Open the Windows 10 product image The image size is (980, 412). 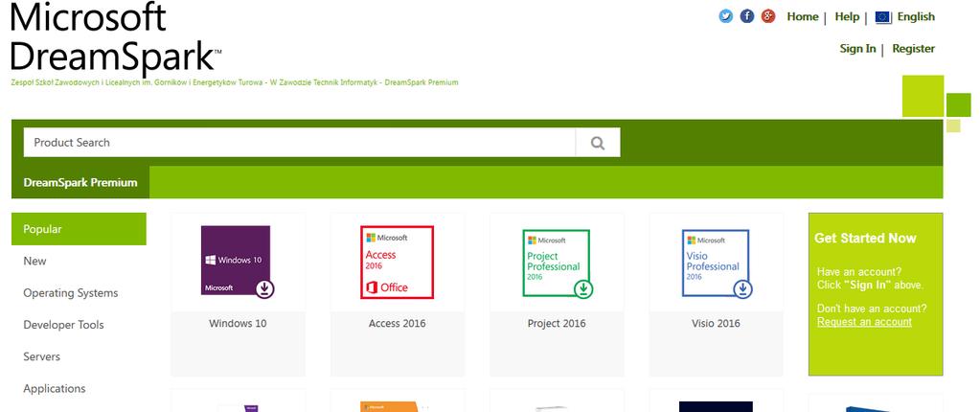pos(236,260)
